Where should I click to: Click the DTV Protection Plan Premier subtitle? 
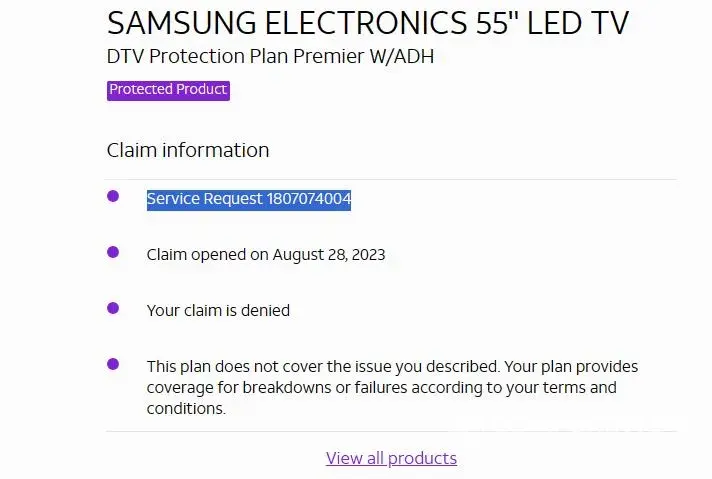pyautogui.click(x=270, y=56)
